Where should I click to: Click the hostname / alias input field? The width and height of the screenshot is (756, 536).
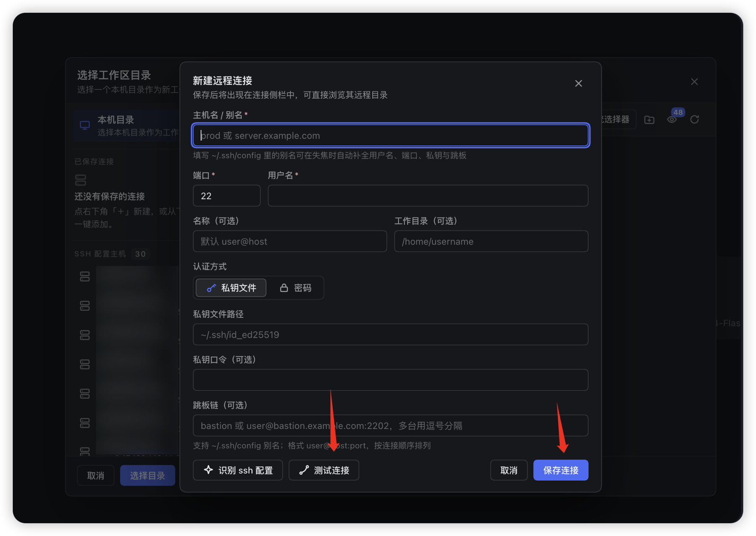(x=390, y=136)
